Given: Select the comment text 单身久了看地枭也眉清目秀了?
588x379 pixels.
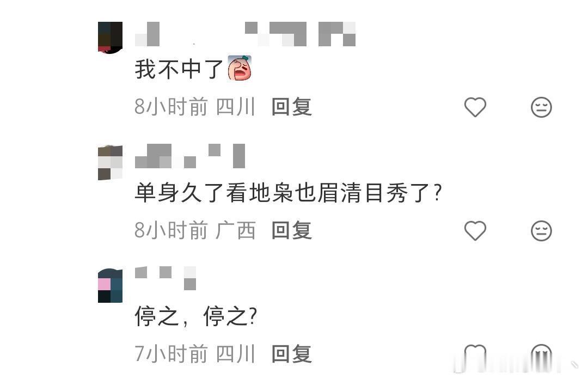Looking at the screenshot, I should pyautogui.click(x=288, y=193).
